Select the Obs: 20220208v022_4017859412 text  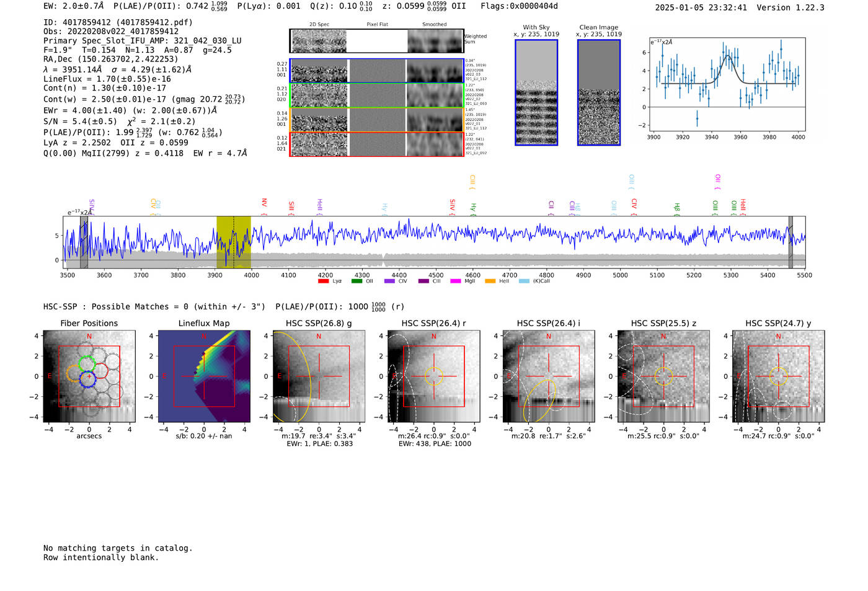point(111,32)
